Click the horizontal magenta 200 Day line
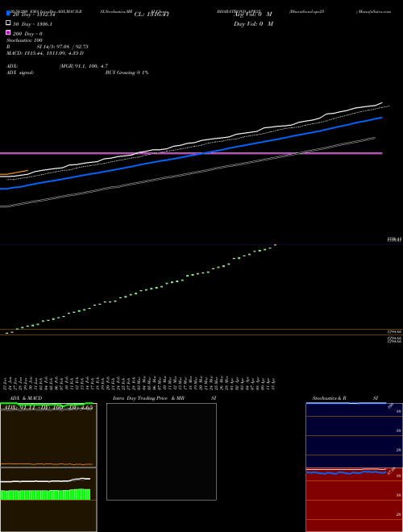Image resolution: width=403 pixels, height=532 pixels. pos(191,153)
